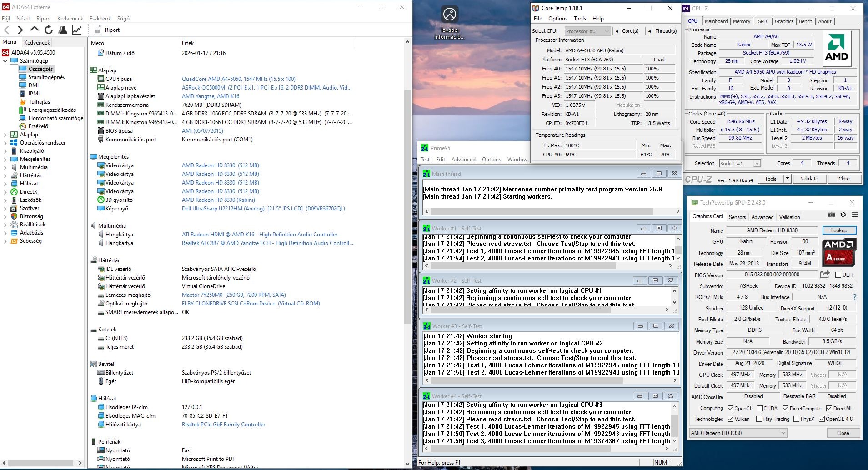Image resolution: width=868 pixels, height=470 pixels.
Task: Switch to Kedvencek tab in AIDA64 sidebar
Action: (x=37, y=43)
